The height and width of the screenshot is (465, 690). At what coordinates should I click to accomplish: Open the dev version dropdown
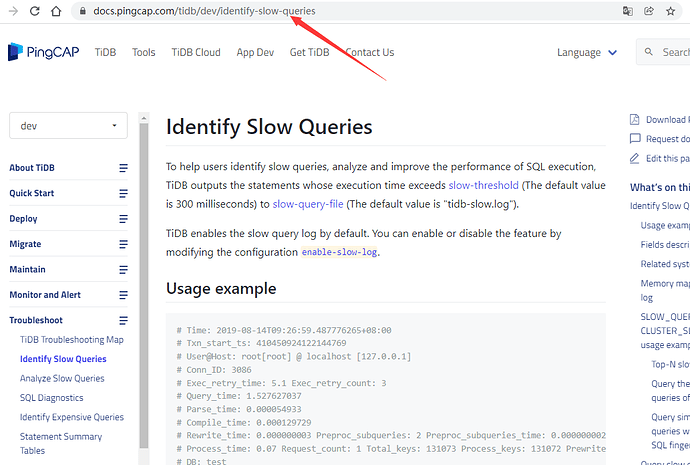(68, 126)
